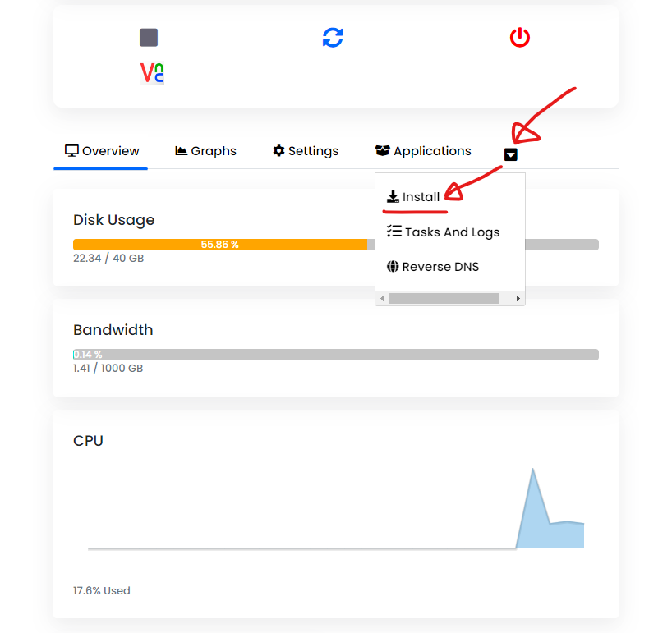Image resolution: width=672 pixels, height=633 pixels.
Task: Click the globe icon beside Reverse DNS
Action: (x=393, y=266)
